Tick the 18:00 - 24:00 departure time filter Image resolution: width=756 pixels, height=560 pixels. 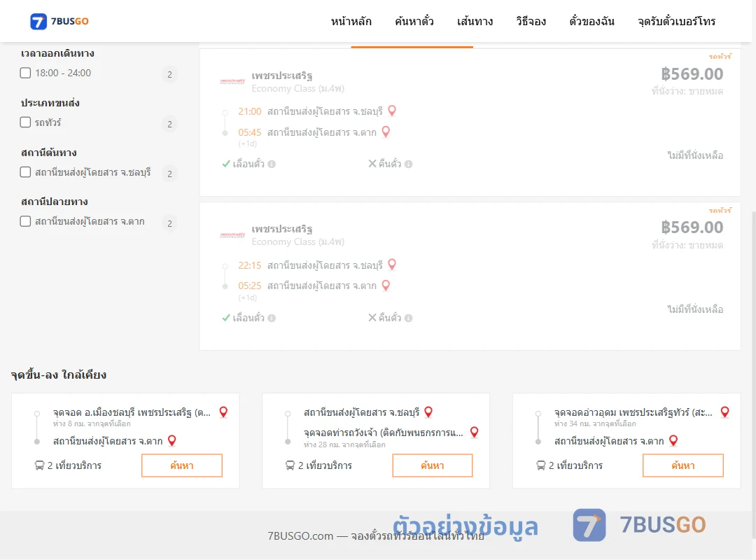tap(26, 73)
